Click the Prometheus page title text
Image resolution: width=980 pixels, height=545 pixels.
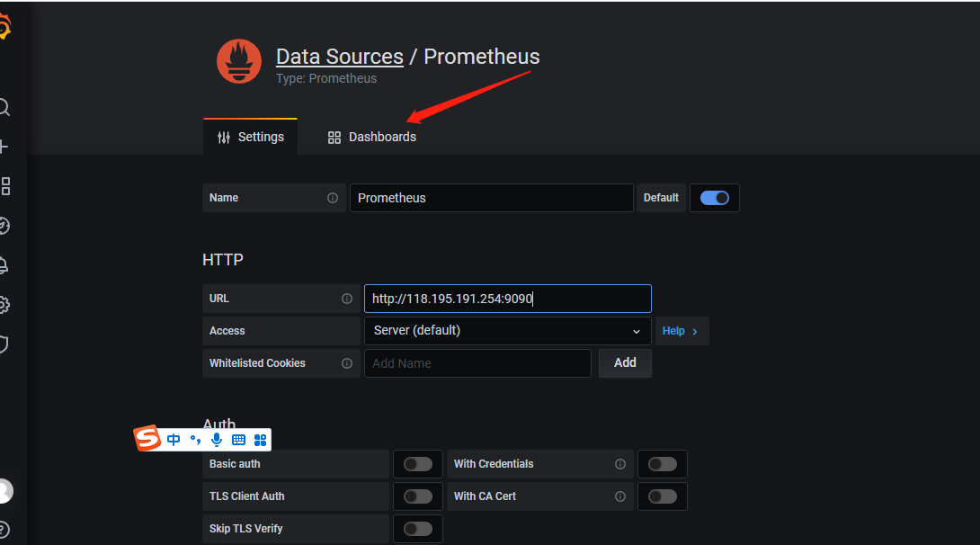coord(482,57)
